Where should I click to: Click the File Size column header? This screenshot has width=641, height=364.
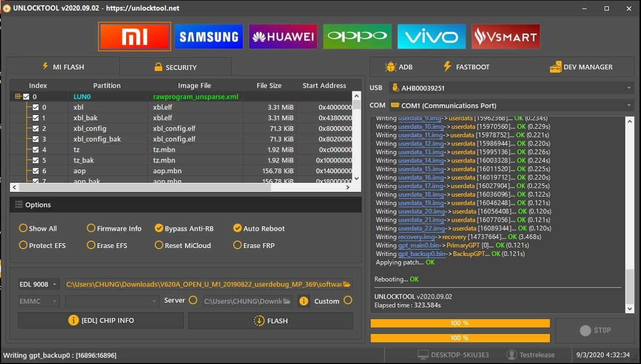pyautogui.click(x=269, y=86)
